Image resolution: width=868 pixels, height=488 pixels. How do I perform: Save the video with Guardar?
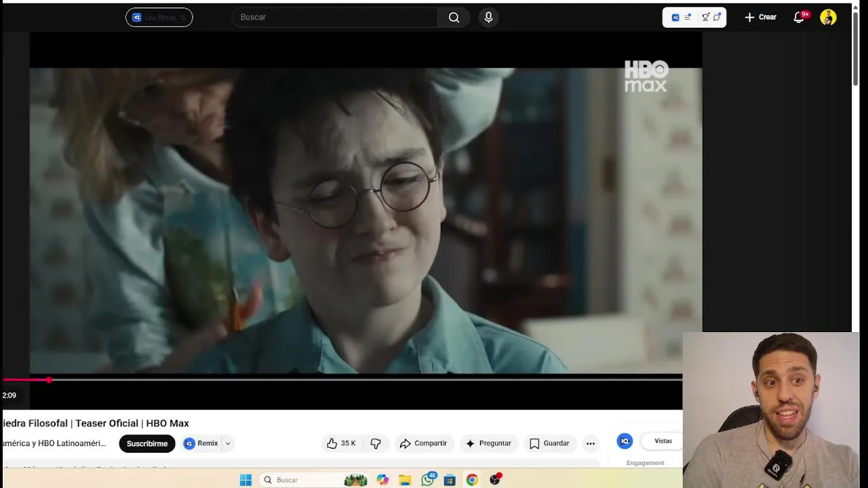coord(549,443)
